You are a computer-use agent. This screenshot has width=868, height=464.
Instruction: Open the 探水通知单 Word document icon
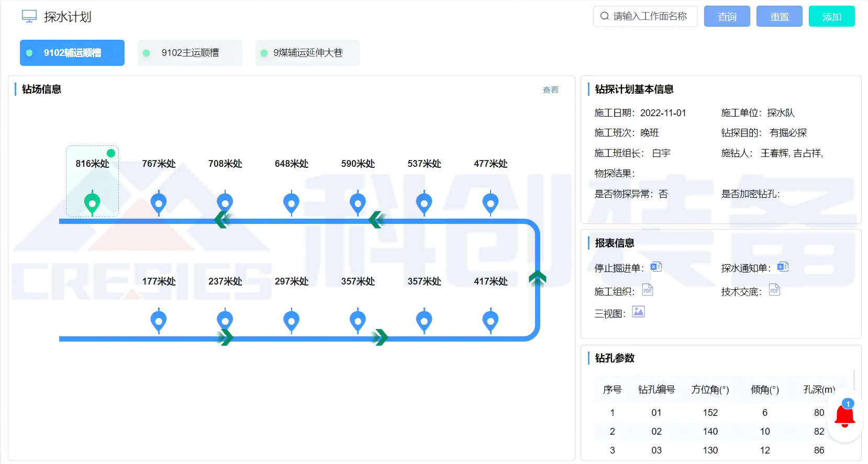783,267
